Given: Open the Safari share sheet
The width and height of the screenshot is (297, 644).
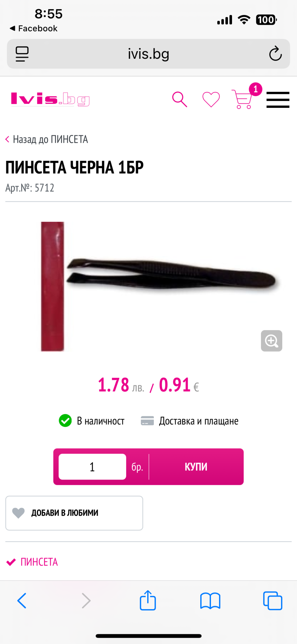Looking at the screenshot, I should click(x=148, y=600).
